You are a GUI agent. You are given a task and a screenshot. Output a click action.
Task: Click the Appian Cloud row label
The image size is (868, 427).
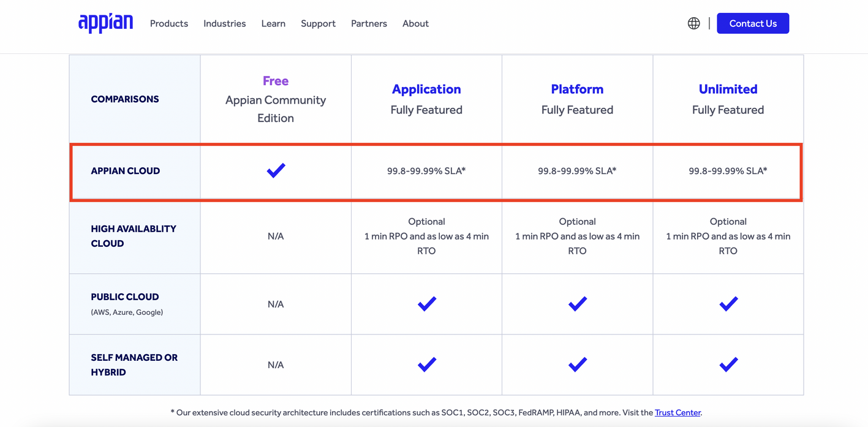pyautogui.click(x=125, y=171)
